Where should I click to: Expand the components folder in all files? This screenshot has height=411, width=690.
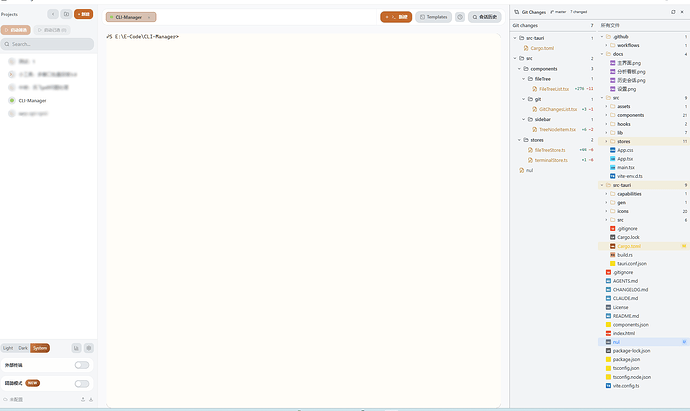(x=606, y=115)
